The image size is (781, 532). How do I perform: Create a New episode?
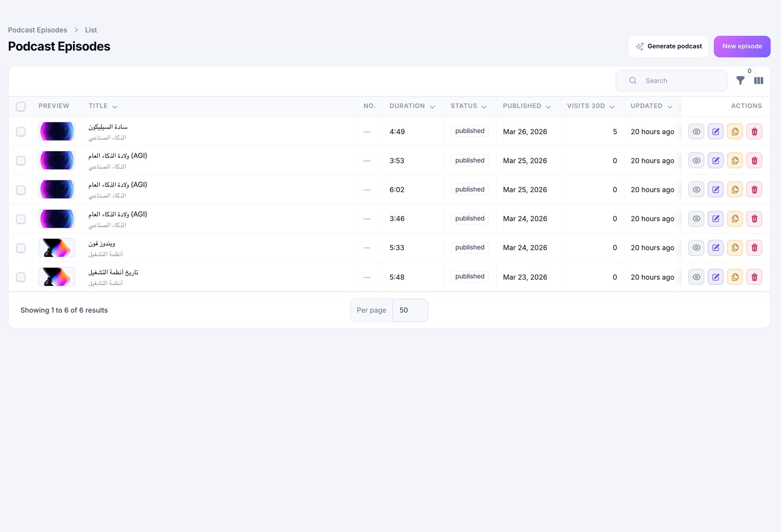pos(742,47)
